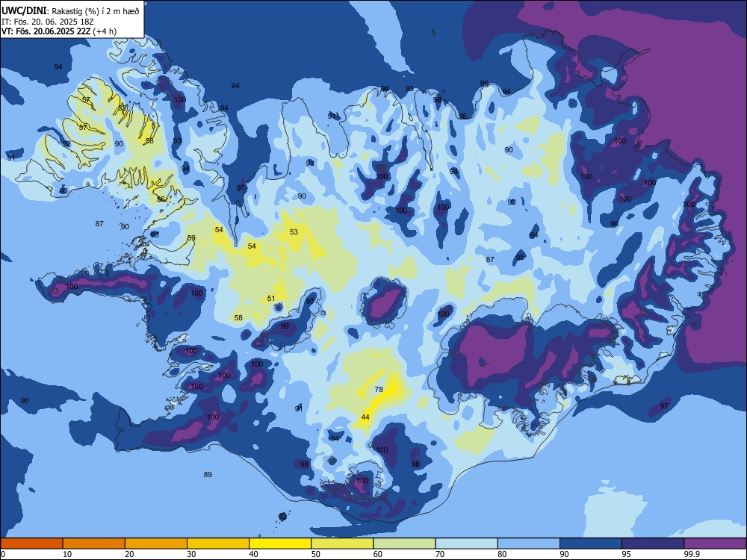The height and width of the screenshot is (560, 747).
Task: Pick the '53' humidity value on the map
Action: tap(294, 232)
